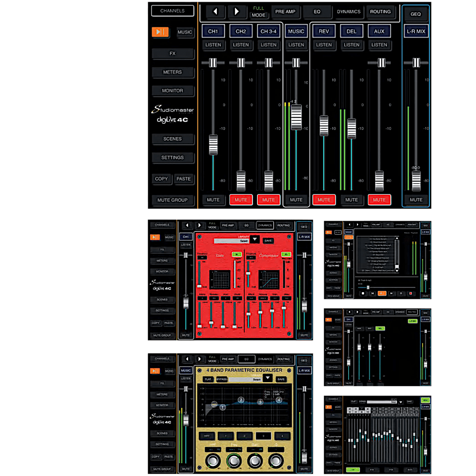
Task: Open the LIBRARY Select dropdown in the Dynamics panel
Action: tap(255, 240)
